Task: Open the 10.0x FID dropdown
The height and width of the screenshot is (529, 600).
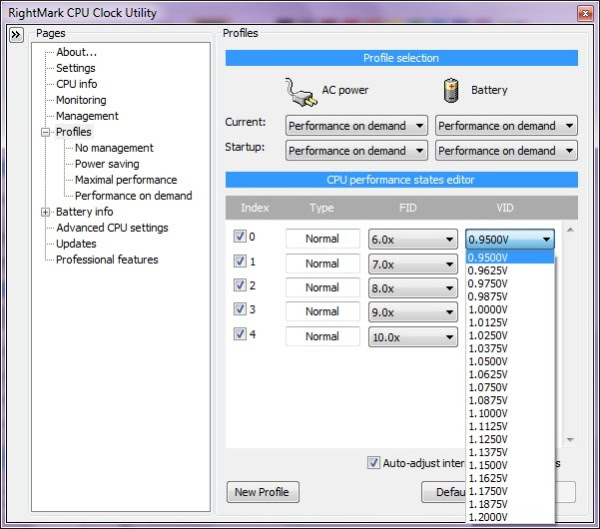Action: 413,337
